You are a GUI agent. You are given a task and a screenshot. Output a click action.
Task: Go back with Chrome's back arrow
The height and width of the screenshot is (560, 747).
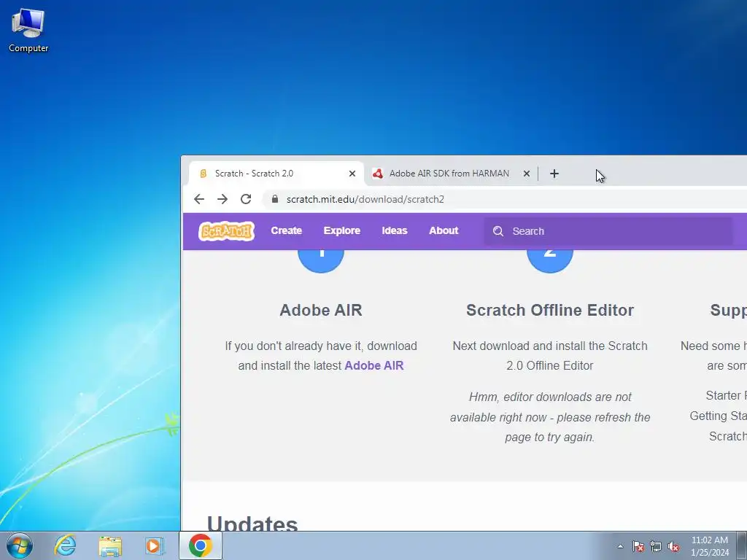point(199,199)
